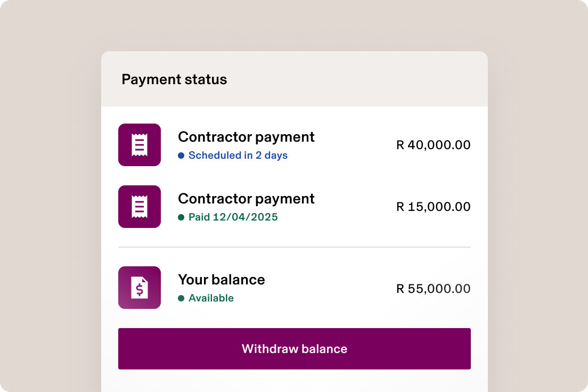Click the green status dot before Paid 12/04/2025
The height and width of the screenshot is (392, 588).
coord(182,217)
